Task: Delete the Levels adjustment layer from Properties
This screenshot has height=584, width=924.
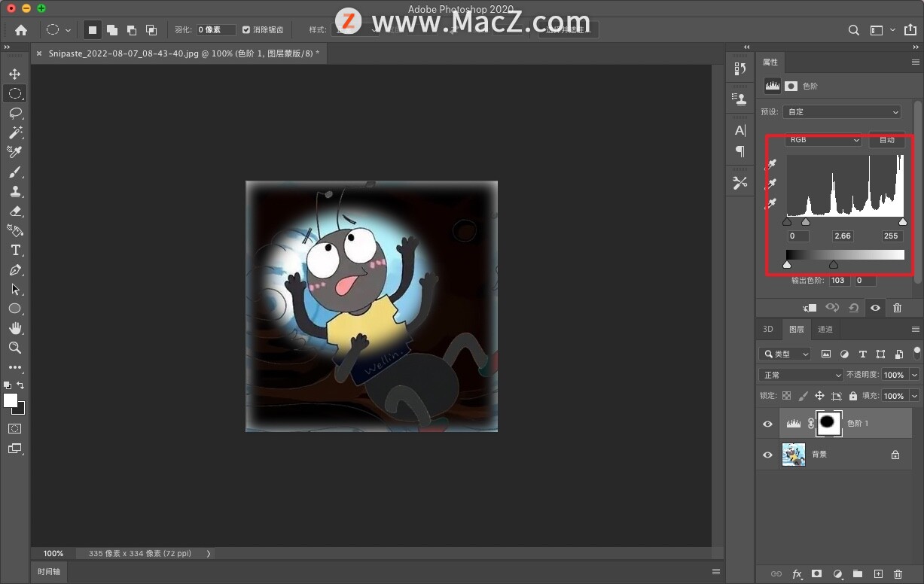Action: (x=897, y=308)
